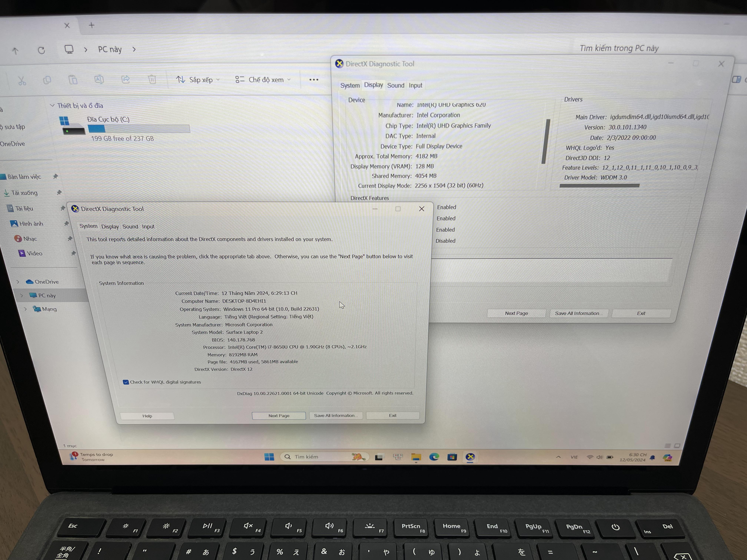747x560 pixels.
Task: Click the Cut scissors icon in Explorer toolbar
Action: click(x=22, y=81)
